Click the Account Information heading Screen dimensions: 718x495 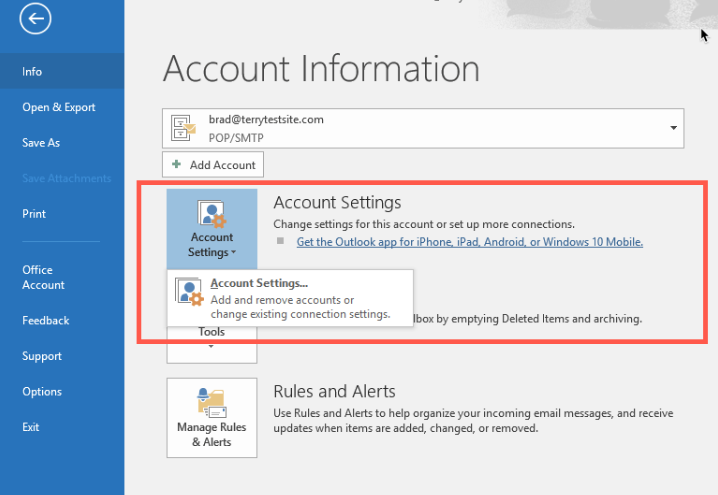(321, 69)
